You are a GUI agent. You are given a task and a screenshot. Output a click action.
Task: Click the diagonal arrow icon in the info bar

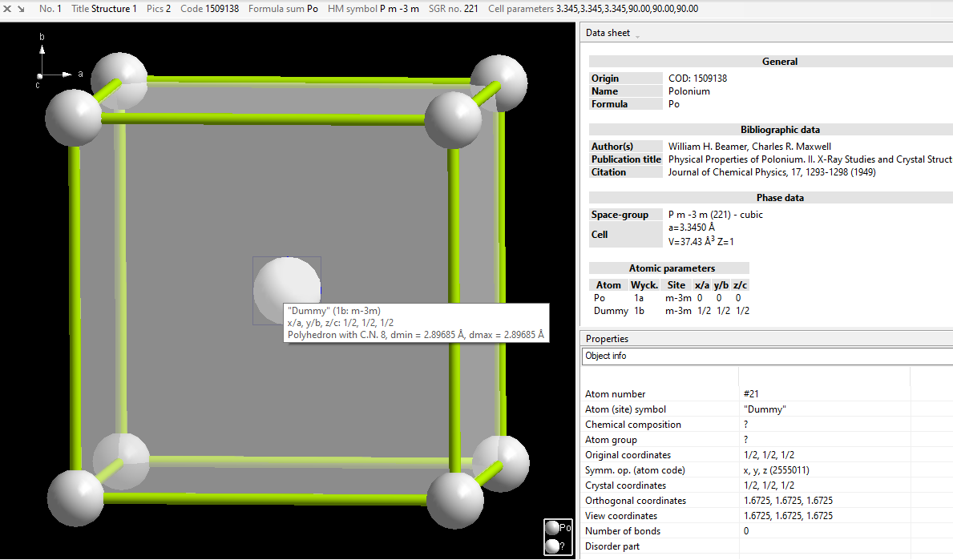(x=21, y=9)
